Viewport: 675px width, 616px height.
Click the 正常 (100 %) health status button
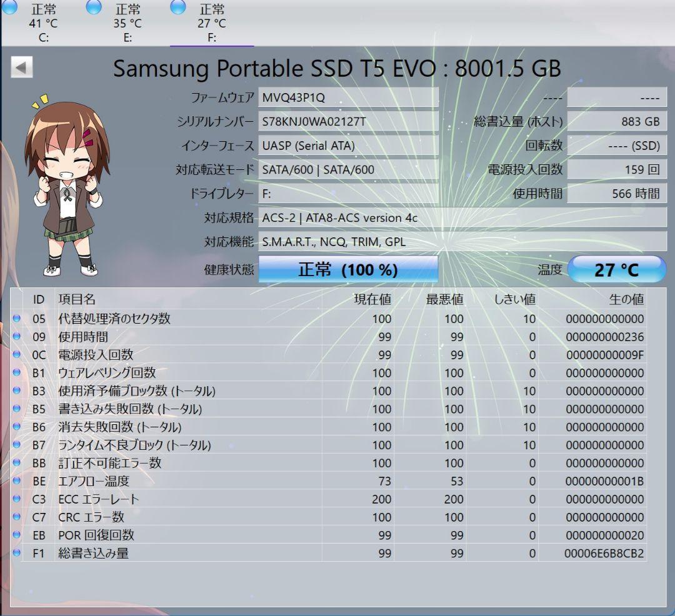tap(347, 269)
